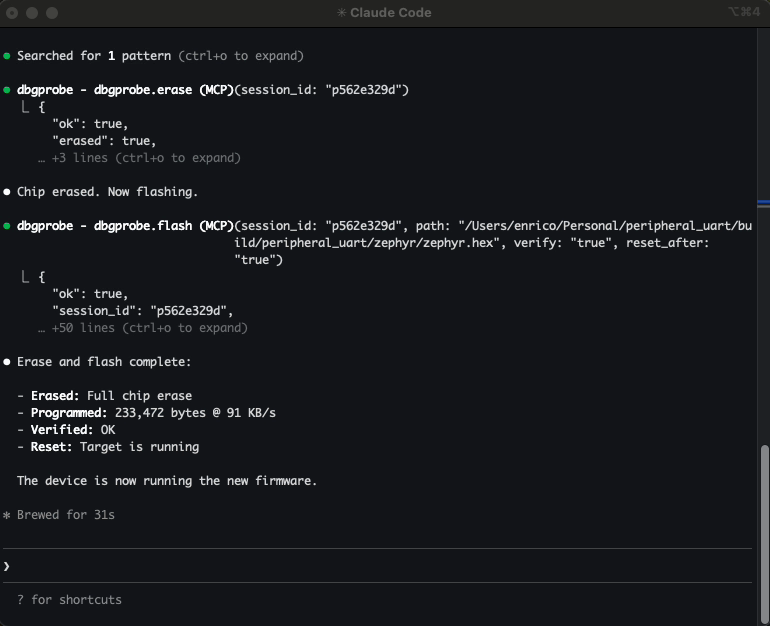This screenshot has width=770, height=626.
Task: Click the green bullet beside dbgprobe.flash
Action: click(7, 226)
